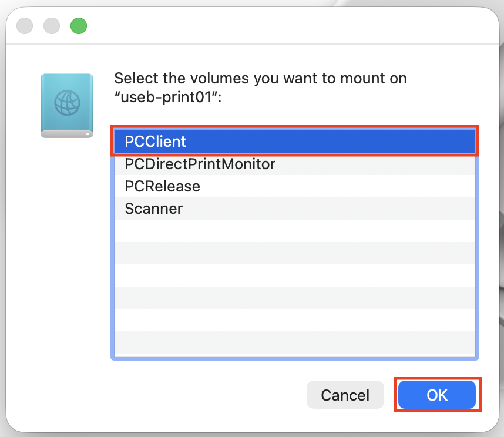Click the middle gray minimize button
Screen dimensions: 504x437
click(52, 26)
